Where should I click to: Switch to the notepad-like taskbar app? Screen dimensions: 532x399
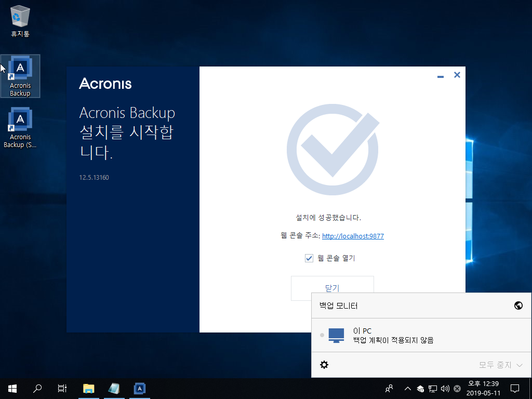tap(114, 389)
